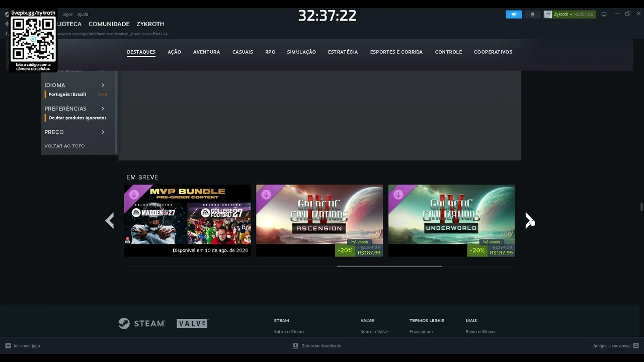Open the Sobre a Valve link

(374, 332)
